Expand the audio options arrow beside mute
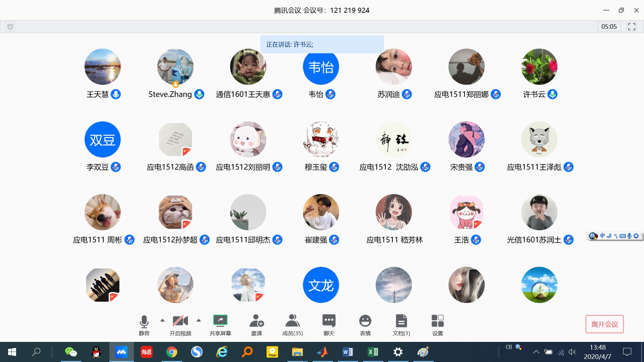The width and height of the screenshot is (644, 362). [162, 320]
